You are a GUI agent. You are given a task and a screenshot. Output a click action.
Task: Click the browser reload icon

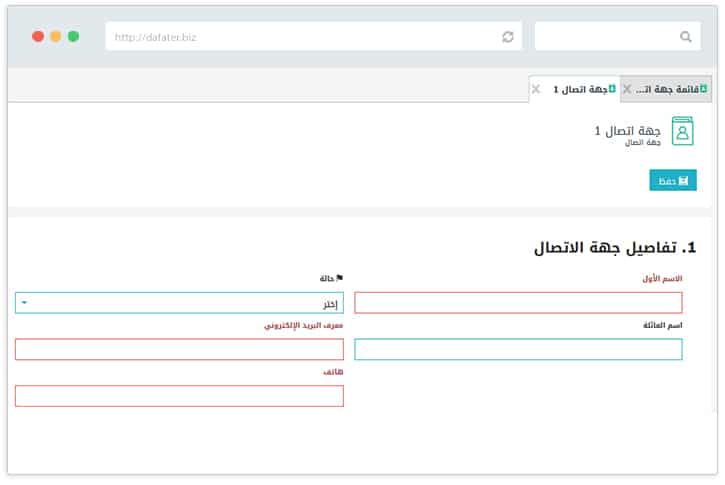coord(508,37)
